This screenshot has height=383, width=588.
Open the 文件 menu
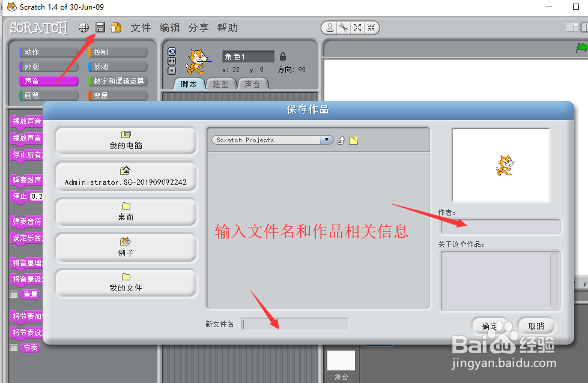point(141,28)
